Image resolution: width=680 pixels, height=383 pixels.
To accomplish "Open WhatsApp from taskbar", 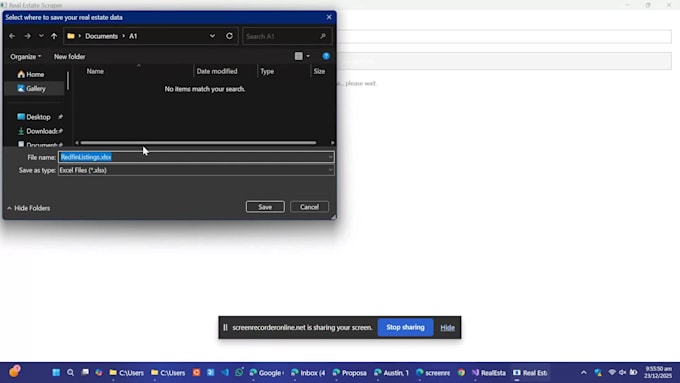I will (x=239, y=373).
